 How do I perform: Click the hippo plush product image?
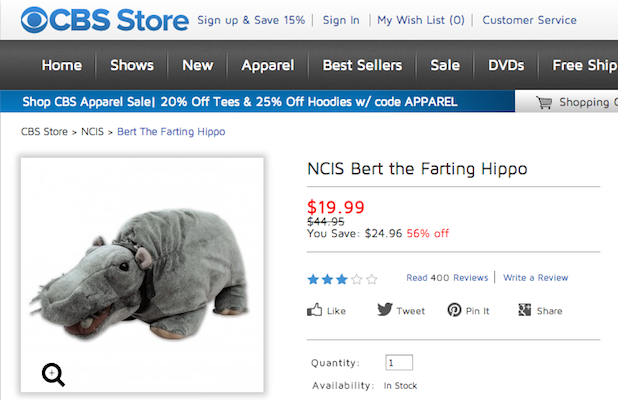[140, 268]
